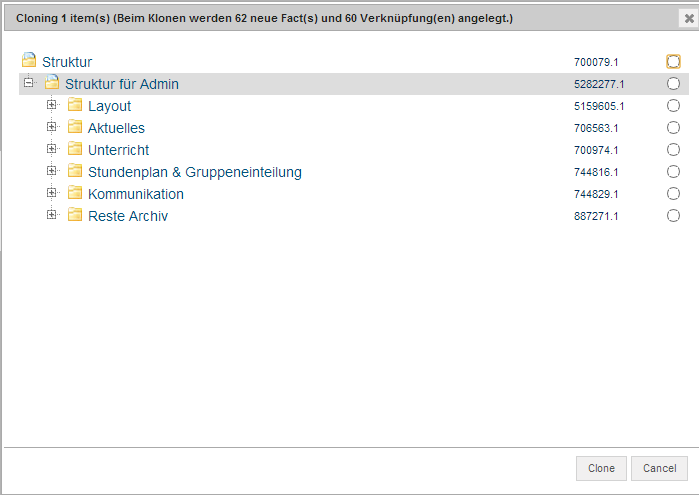Click the Layout folder icon

click(x=75, y=106)
